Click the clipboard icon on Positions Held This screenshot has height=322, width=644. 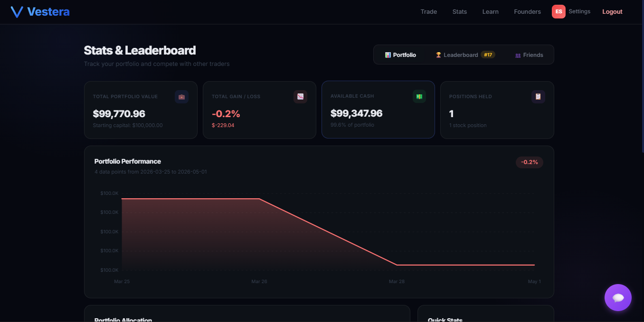[x=538, y=97]
